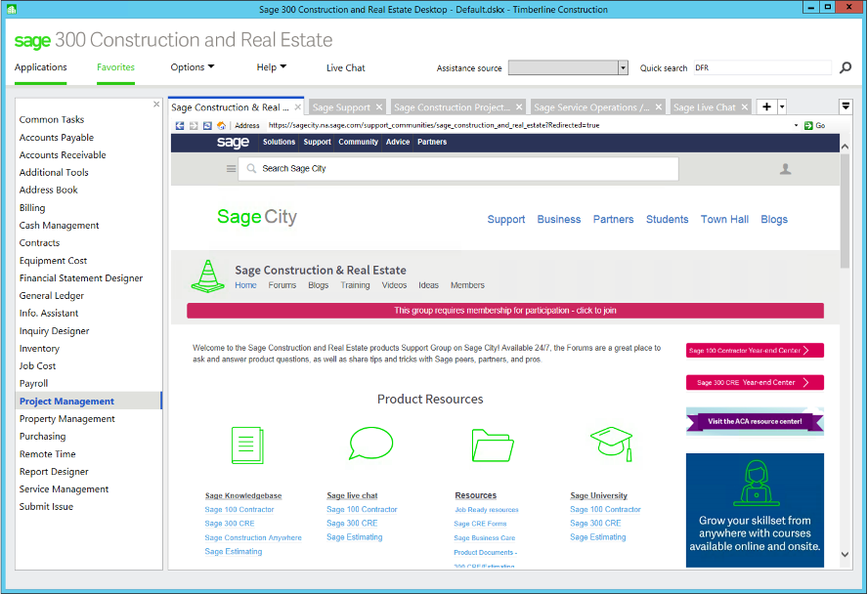Click the magnifier in Search Sage City
This screenshot has height=594, width=868.
click(x=251, y=169)
